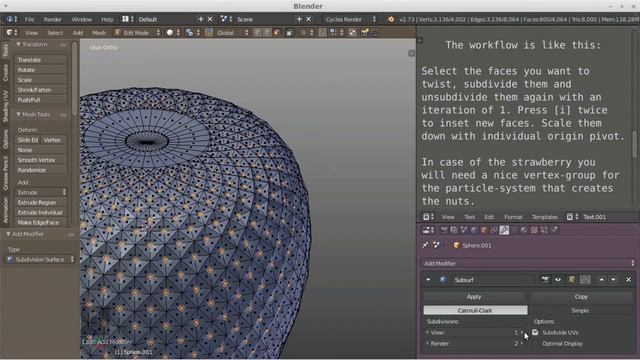
Task: Click the Blender logo icon in info header
Action: point(390,19)
